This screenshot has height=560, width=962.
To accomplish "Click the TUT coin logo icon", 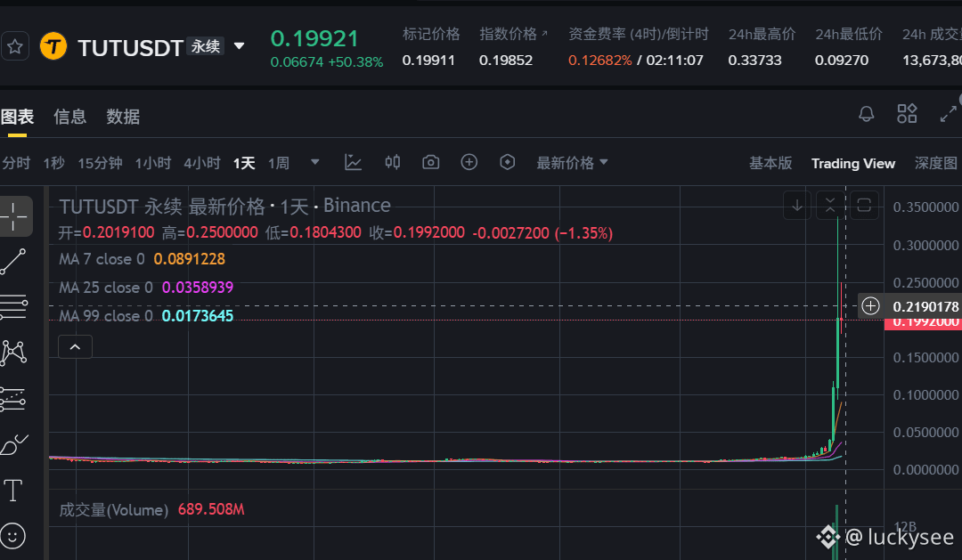I will tap(53, 46).
